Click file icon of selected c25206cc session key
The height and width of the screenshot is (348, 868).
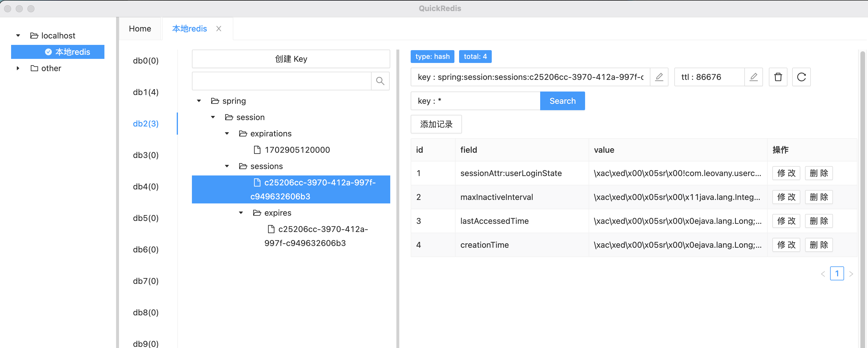coord(257,182)
